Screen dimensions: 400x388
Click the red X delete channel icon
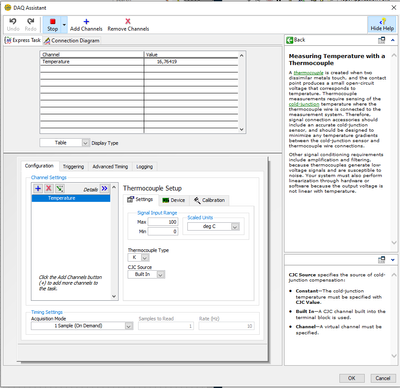(49, 188)
